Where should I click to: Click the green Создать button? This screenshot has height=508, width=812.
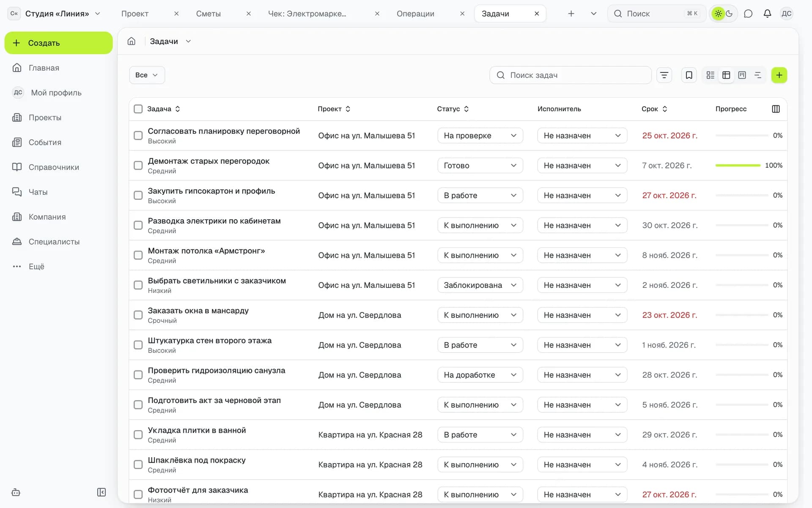click(x=58, y=43)
